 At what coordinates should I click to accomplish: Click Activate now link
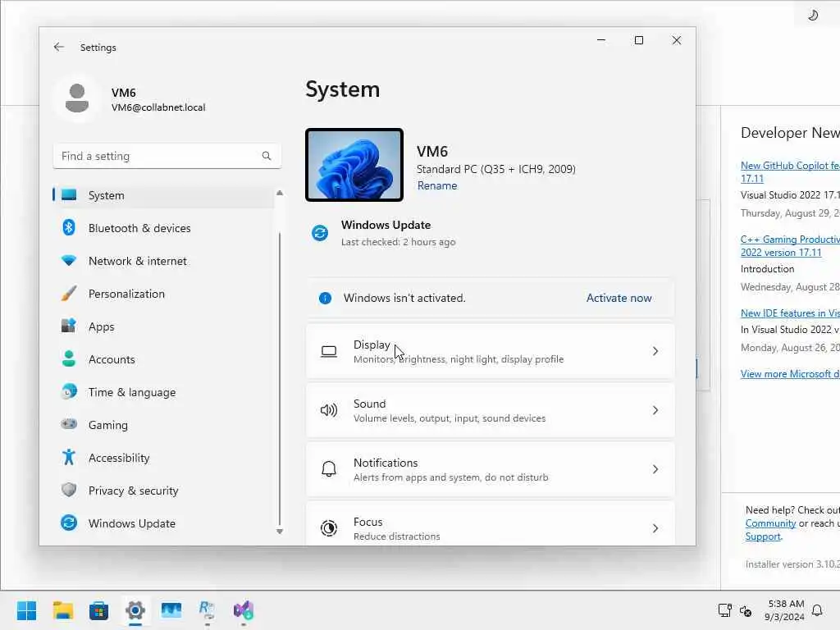[619, 298]
